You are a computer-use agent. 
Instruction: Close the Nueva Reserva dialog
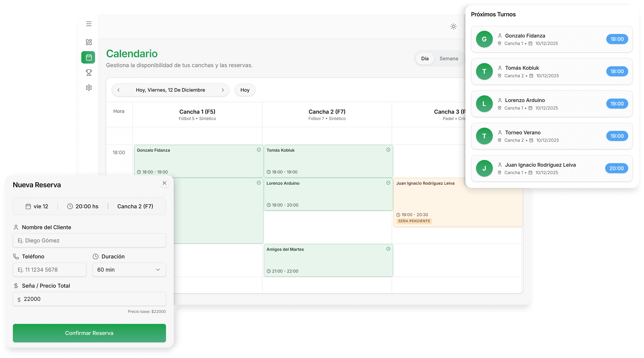click(164, 183)
